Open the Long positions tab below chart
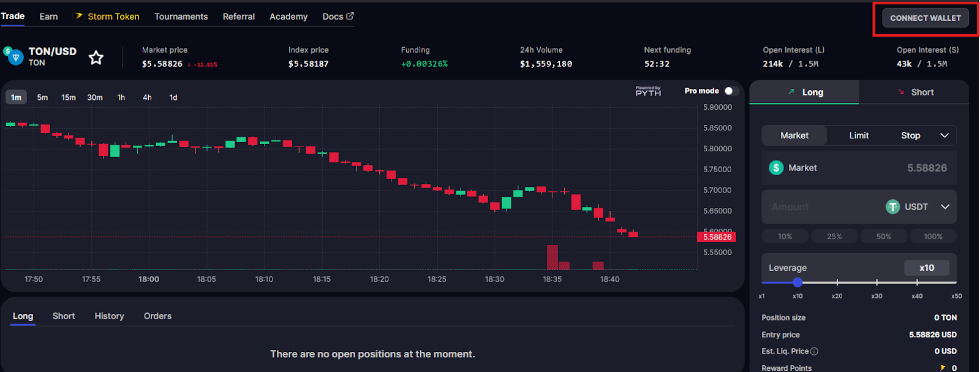 pyautogui.click(x=23, y=316)
